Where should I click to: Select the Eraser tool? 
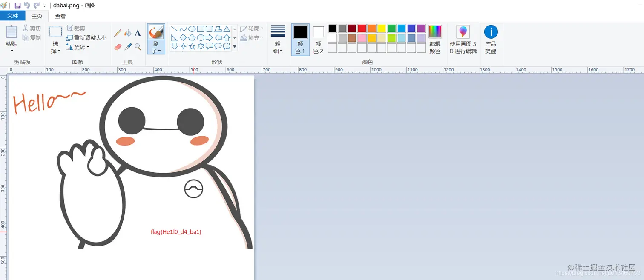118,46
